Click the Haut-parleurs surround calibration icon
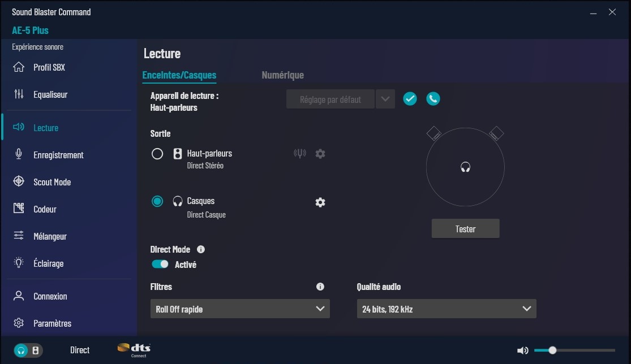The width and height of the screenshot is (631, 364). coord(300,153)
